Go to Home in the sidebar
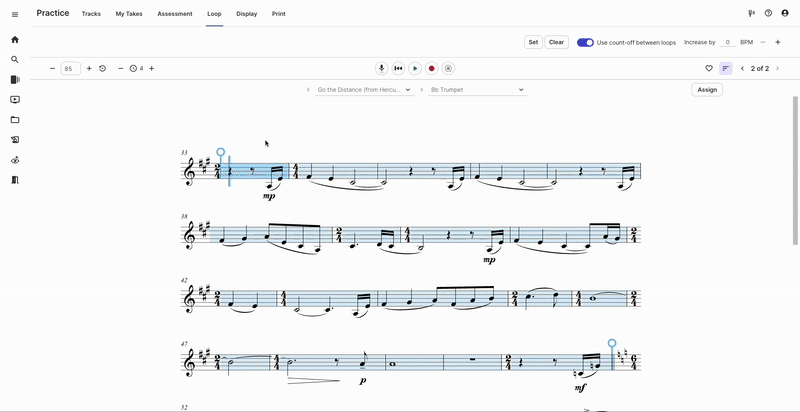The height and width of the screenshot is (412, 800). [x=15, y=39]
